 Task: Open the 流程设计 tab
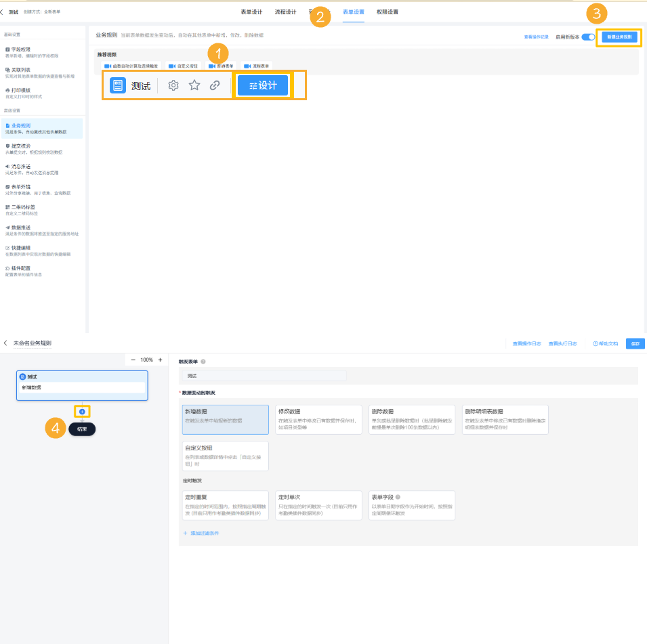tap(285, 12)
